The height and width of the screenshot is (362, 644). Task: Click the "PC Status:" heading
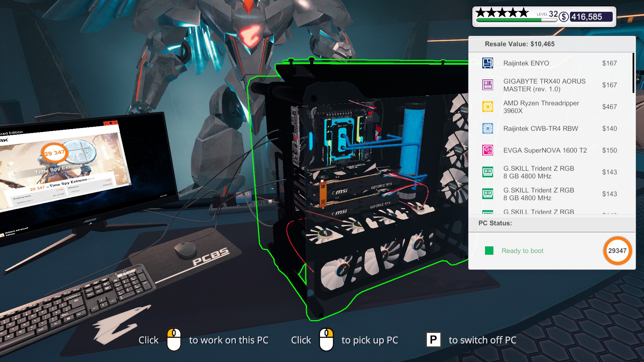[495, 223]
